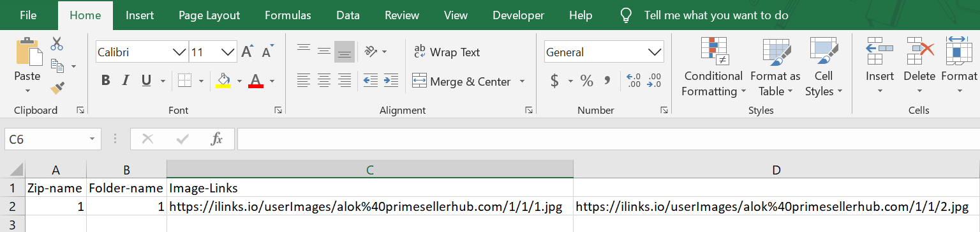The height and width of the screenshot is (232, 980).
Task: Toggle Underline formatting
Action: coord(145,81)
